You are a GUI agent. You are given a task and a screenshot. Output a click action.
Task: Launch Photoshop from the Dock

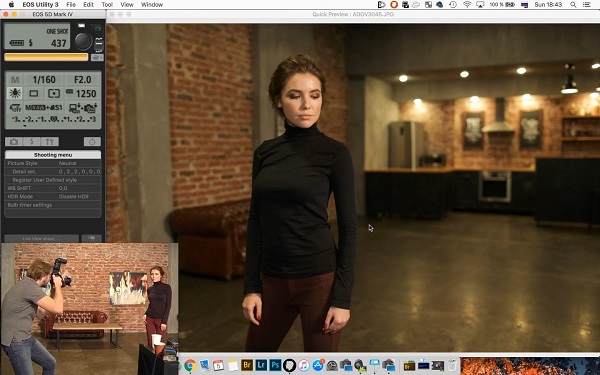[x=275, y=365]
